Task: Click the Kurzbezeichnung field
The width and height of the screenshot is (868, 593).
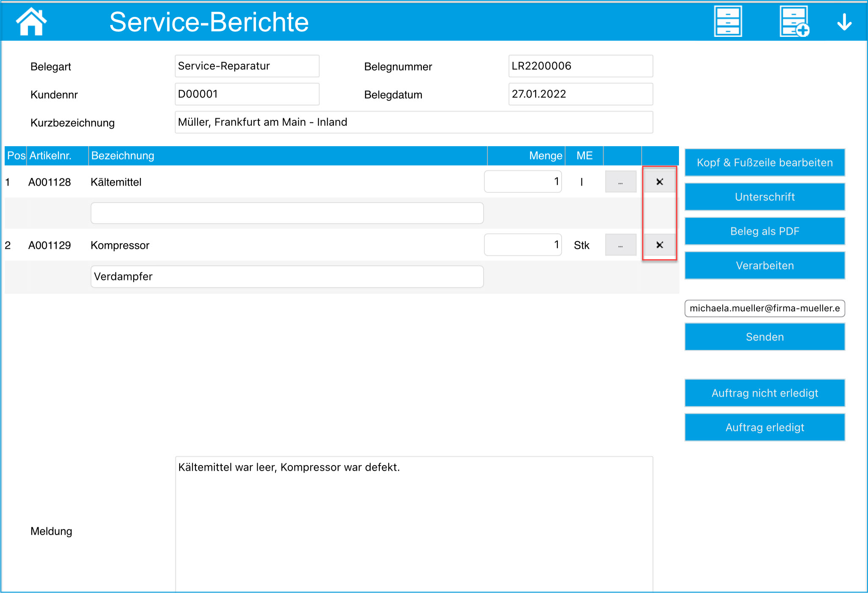Action: click(x=414, y=122)
